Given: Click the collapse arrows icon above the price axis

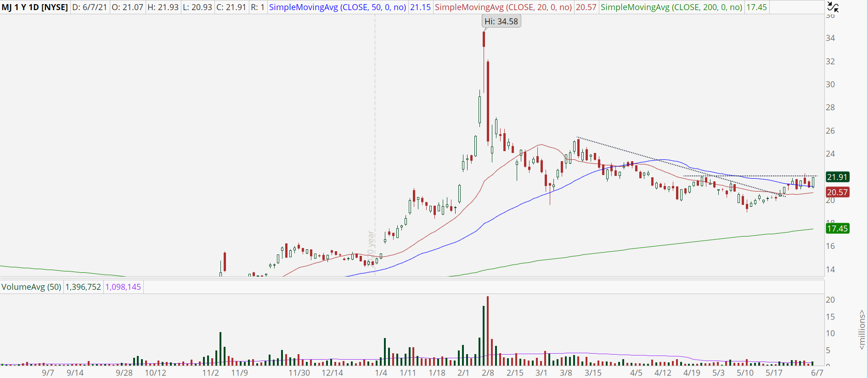Looking at the screenshot, I should coord(833,7).
